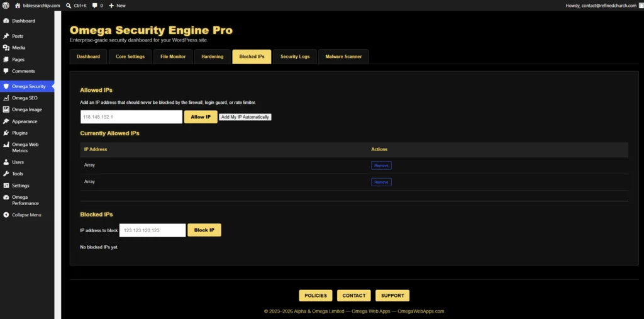Click the CONTACT footer button

[354, 296]
